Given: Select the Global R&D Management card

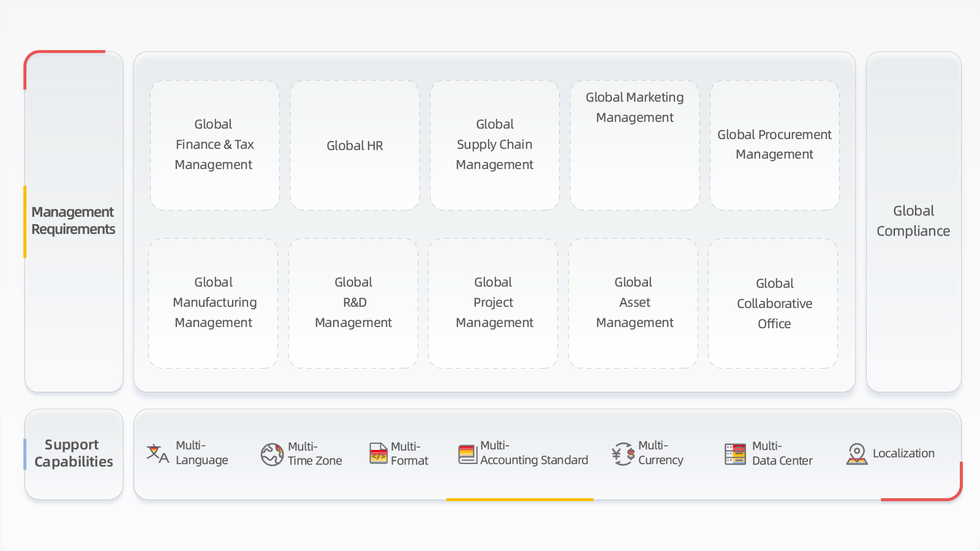Looking at the screenshot, I should (x=353, y=303).
